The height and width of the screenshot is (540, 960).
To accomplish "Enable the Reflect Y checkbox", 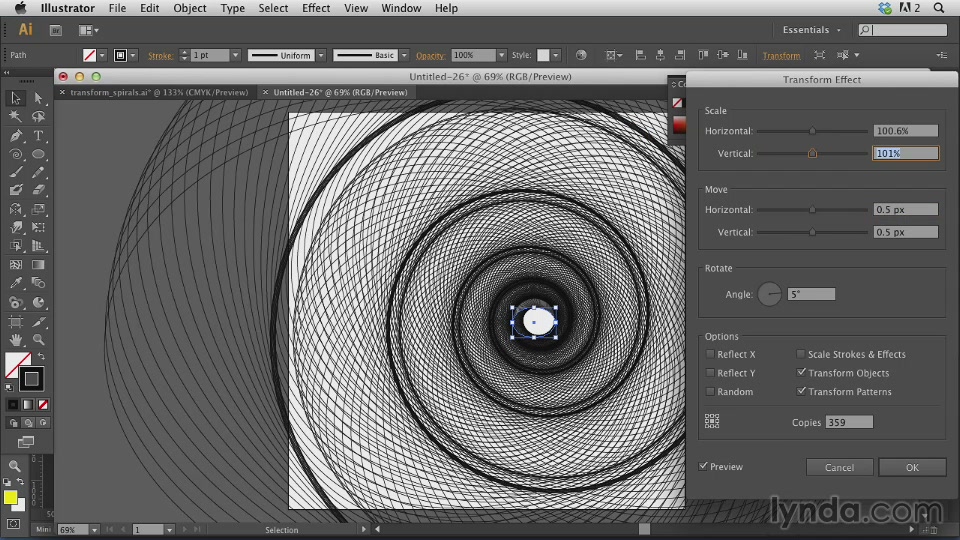I will coord(710,373).
